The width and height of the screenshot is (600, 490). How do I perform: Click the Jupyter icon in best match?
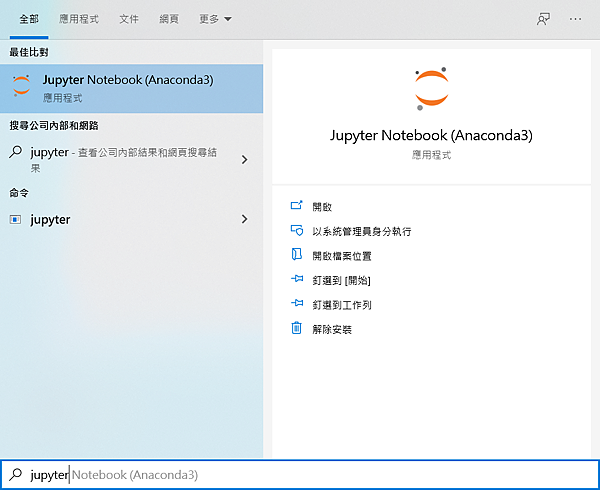click(21, 85)
